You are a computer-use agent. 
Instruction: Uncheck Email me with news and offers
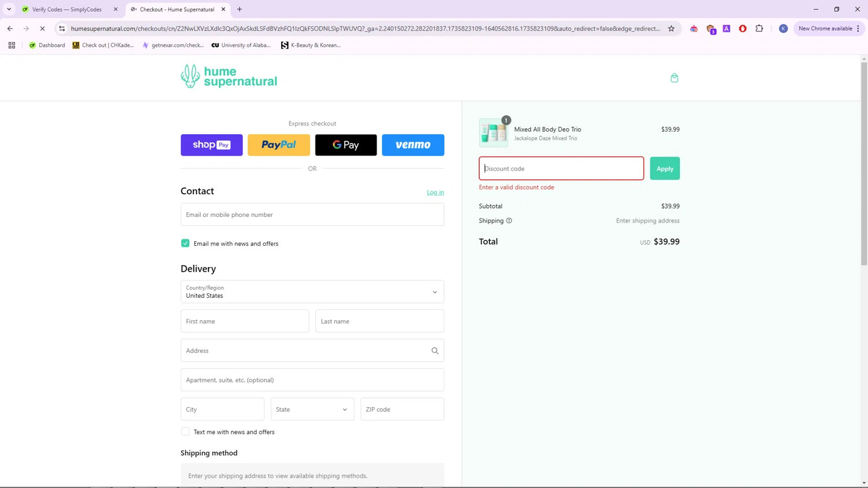(185, 243)
